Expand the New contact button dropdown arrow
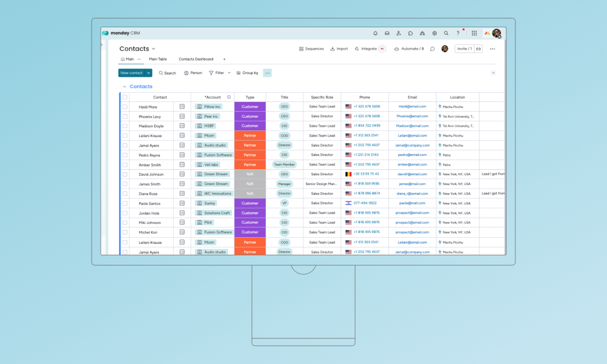 click(x=147, y=72)
